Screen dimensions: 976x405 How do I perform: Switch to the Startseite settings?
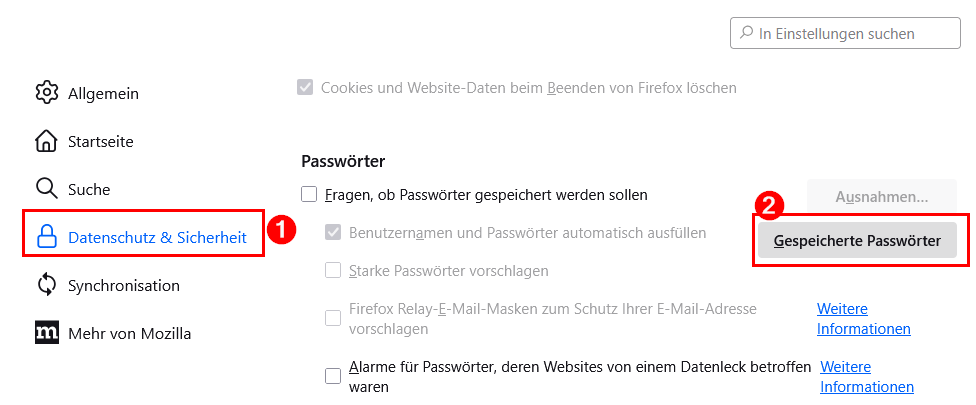(x=100, y=141)
